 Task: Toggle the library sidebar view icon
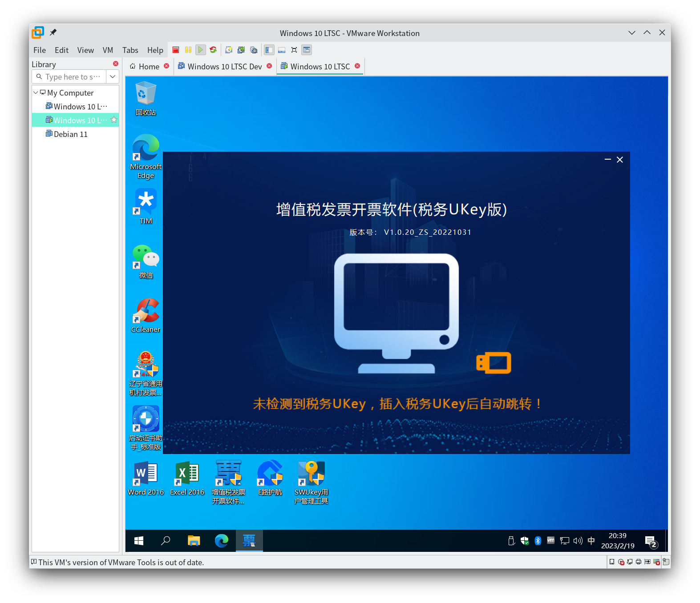[x=269, y=50]
